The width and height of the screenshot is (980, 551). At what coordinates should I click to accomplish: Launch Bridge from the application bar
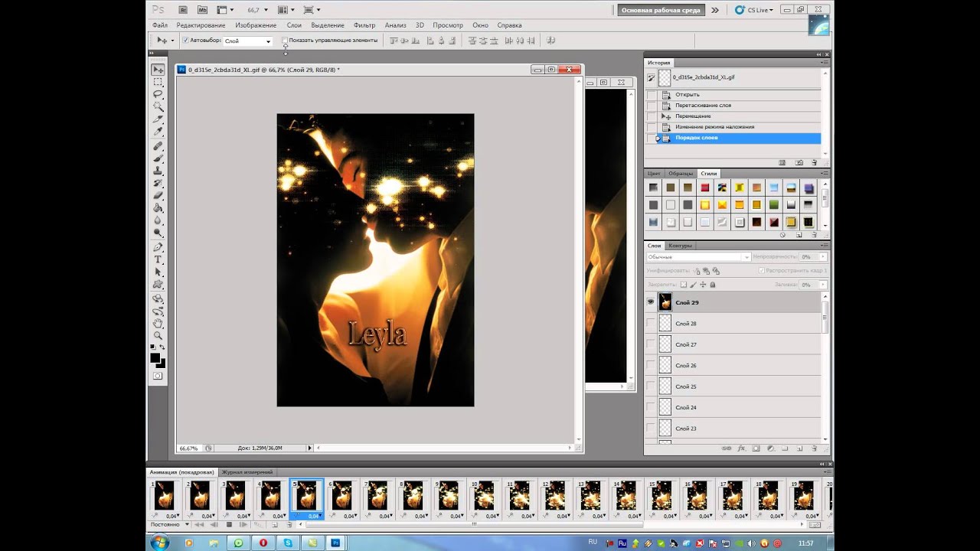183,10
